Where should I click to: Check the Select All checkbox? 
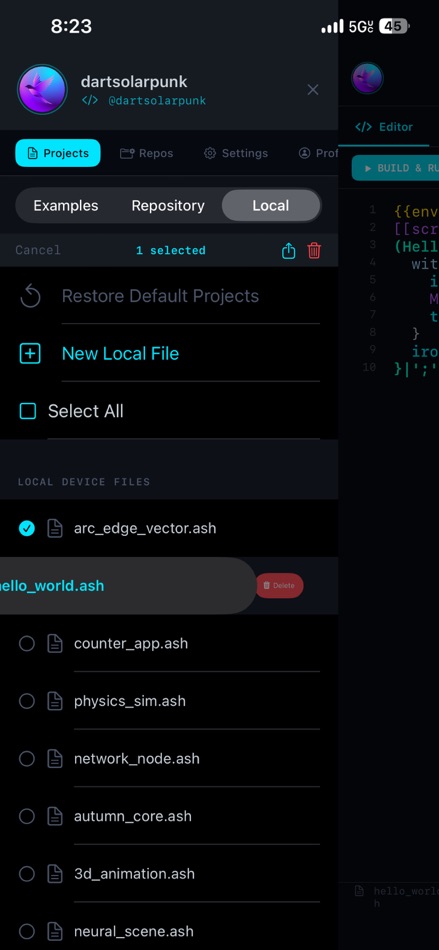click(x=28, y=411)
